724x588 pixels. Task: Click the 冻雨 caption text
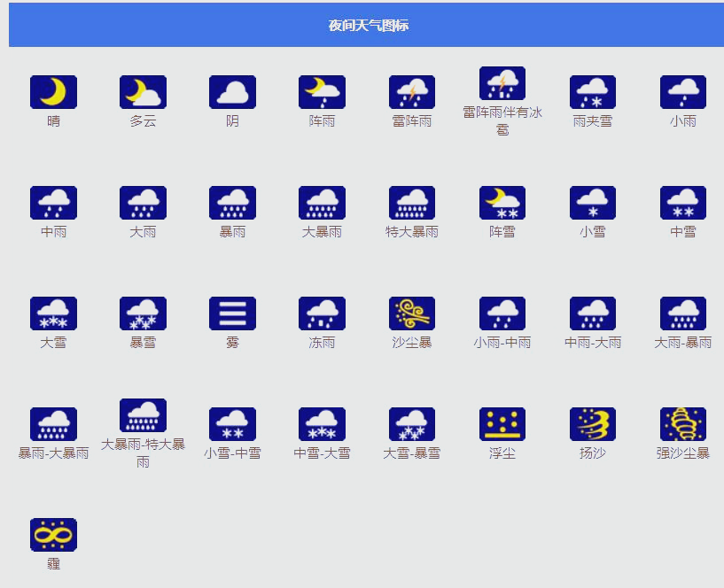(x=323, y=343)
